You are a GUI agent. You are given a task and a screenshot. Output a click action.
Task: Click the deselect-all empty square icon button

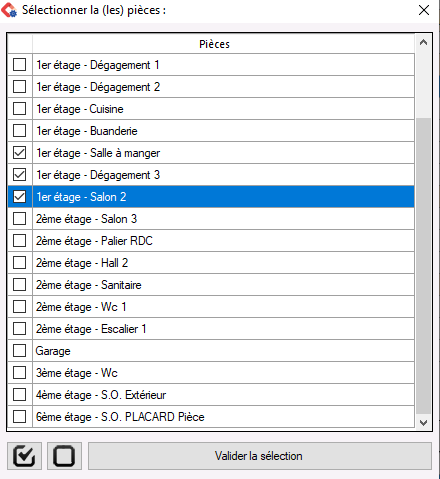(x=64, y=456)
